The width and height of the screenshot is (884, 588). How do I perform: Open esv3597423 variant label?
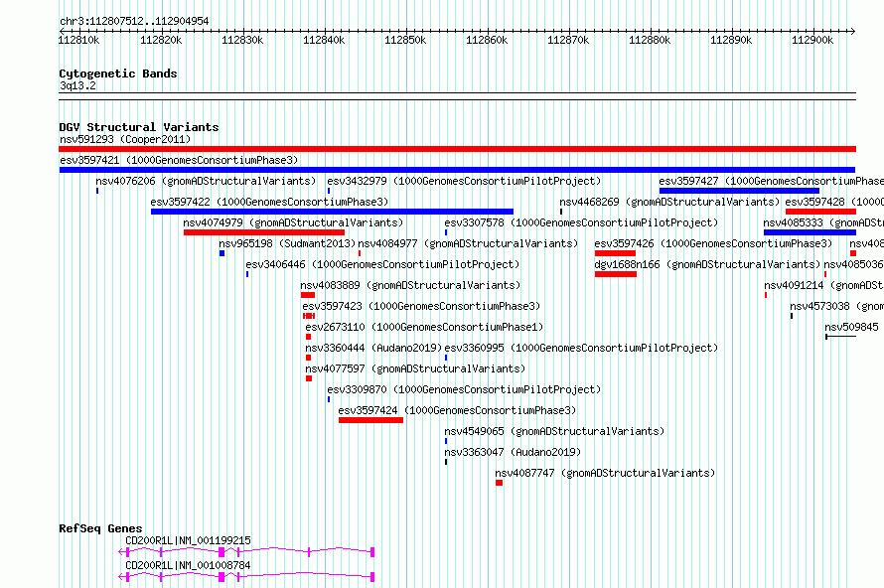tap(421, 306)
